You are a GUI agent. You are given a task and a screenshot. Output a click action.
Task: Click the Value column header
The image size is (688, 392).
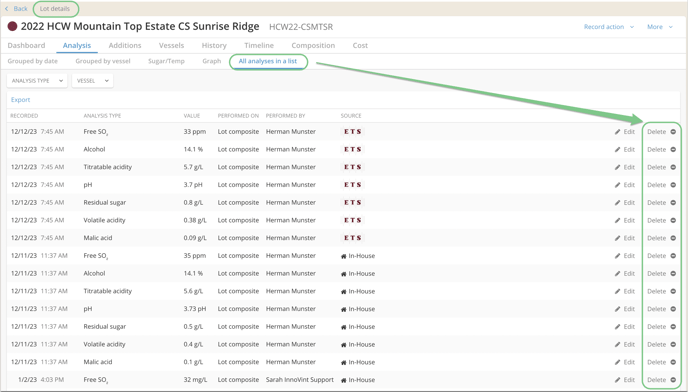pos(192,116)
